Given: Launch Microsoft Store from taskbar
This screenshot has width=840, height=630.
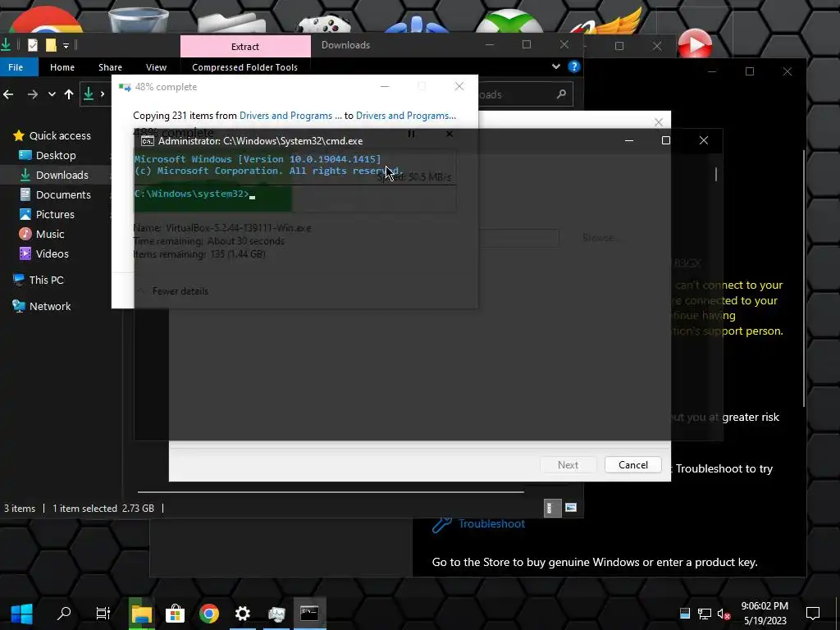Looking at the screenshot, I should (x=176, y=614).
